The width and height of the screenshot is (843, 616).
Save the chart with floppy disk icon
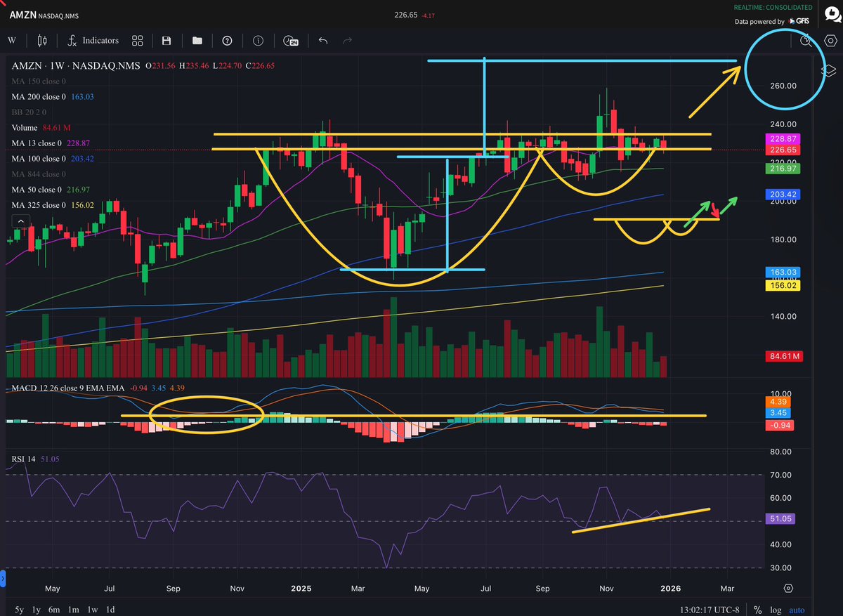tap(166, 41)
